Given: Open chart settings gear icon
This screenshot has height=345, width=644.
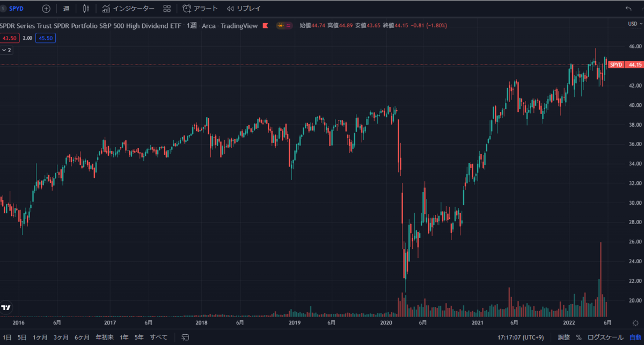Looking at the screenshot, I should coord(634,322).
